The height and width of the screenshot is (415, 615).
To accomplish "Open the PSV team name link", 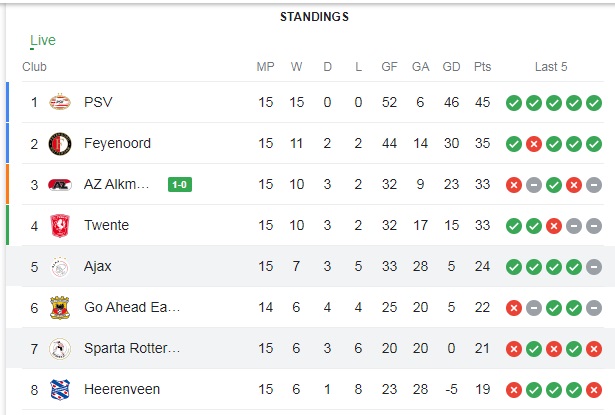I will (98, 102).
